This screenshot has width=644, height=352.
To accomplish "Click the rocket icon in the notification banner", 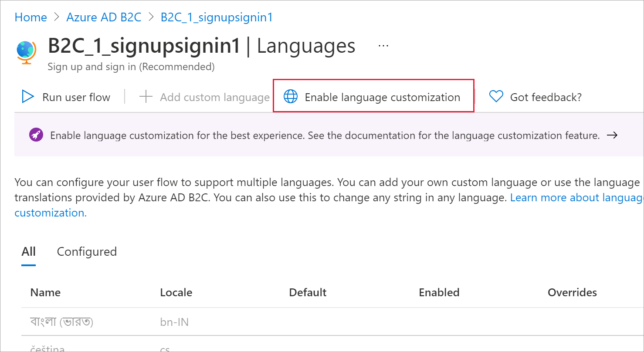I will (x=36, y=135).
